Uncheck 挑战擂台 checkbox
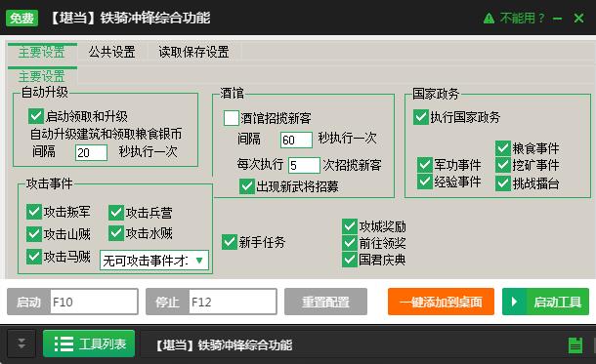The image size is (596, 364). point(503,183)
